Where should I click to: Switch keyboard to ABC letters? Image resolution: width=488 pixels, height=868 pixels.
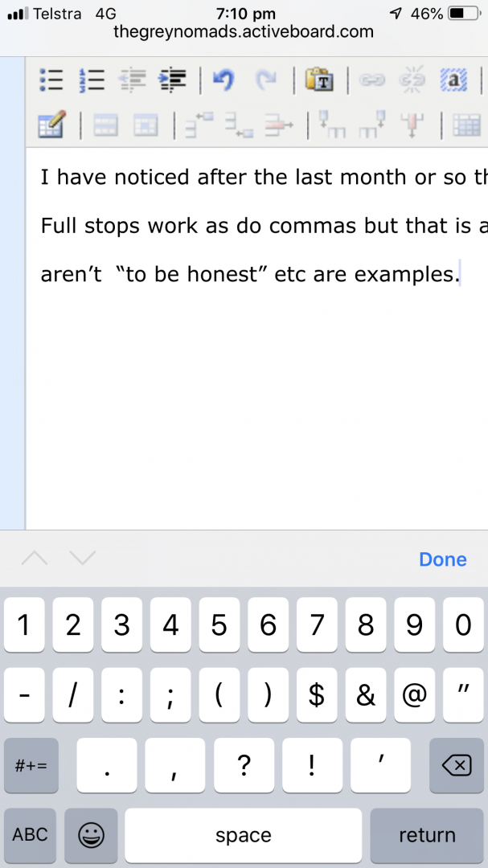(x=30, y=836)
